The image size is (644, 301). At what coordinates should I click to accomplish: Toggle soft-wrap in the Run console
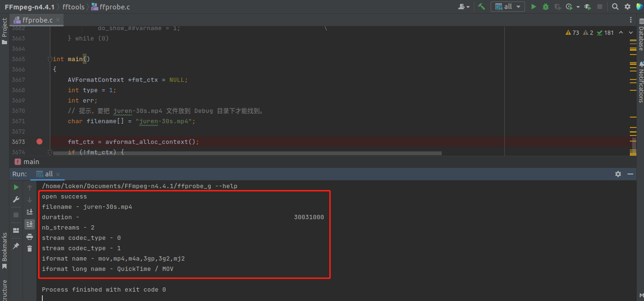(x=30, y=212)
